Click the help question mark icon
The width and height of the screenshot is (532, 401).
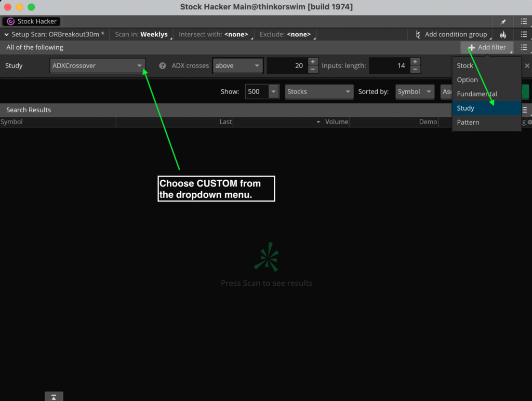coord(163,66)
